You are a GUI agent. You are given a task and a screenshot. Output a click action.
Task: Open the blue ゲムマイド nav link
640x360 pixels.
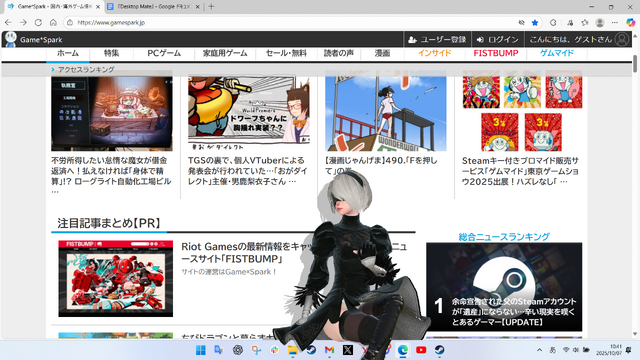557,53
